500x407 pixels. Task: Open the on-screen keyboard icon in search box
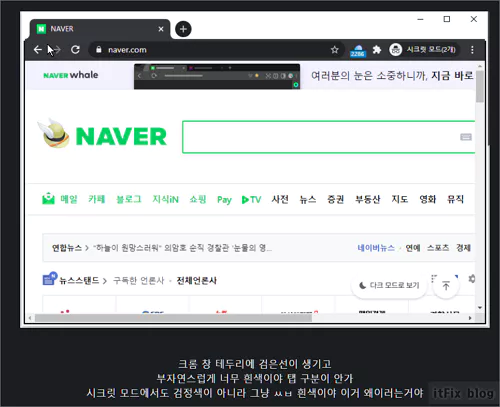(x=466, y=137)
